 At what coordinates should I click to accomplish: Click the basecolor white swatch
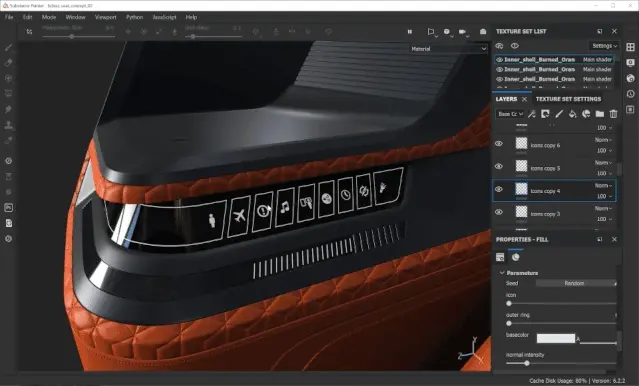tap(555, 338)
